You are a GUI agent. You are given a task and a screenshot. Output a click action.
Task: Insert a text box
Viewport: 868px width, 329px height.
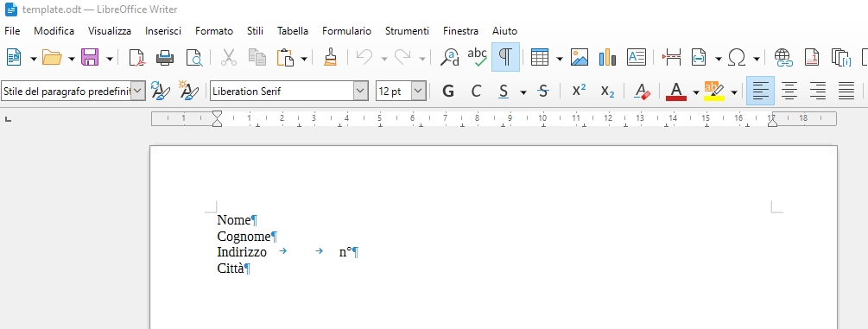pos(636,57)
